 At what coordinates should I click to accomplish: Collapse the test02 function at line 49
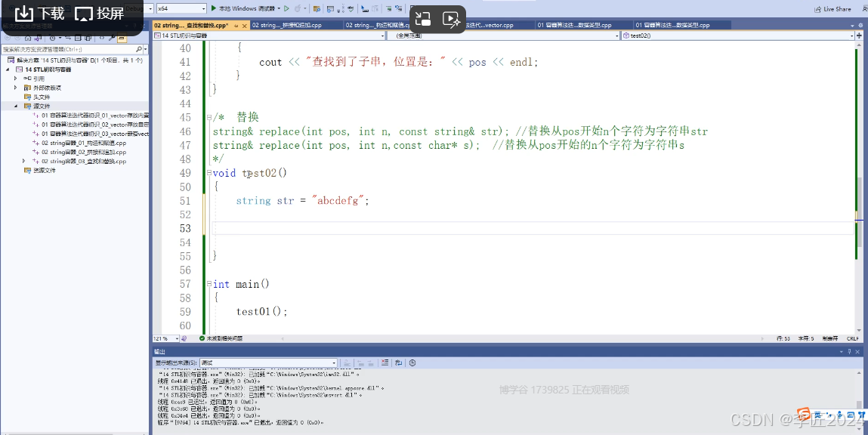pyautogui.click(x=209, y=173)
